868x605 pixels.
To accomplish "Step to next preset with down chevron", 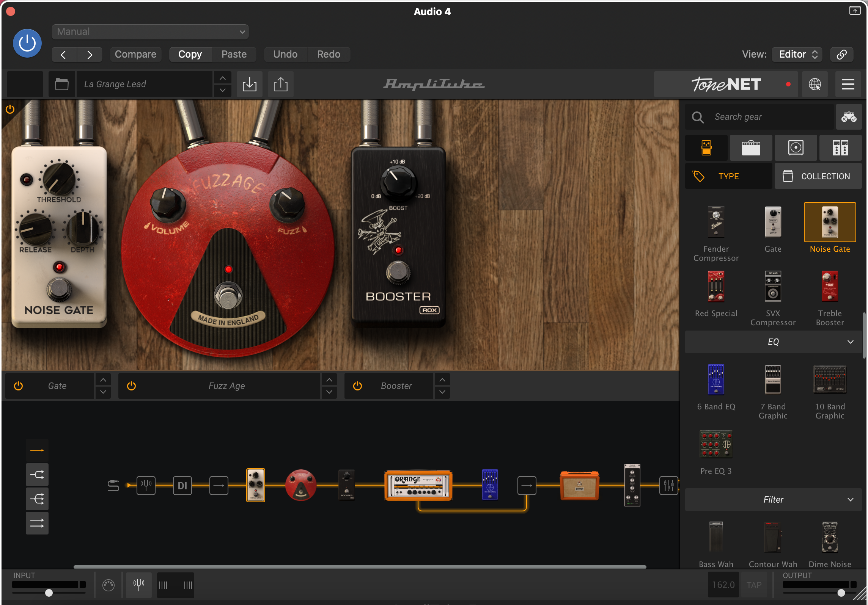I will (x=223, y=90).
